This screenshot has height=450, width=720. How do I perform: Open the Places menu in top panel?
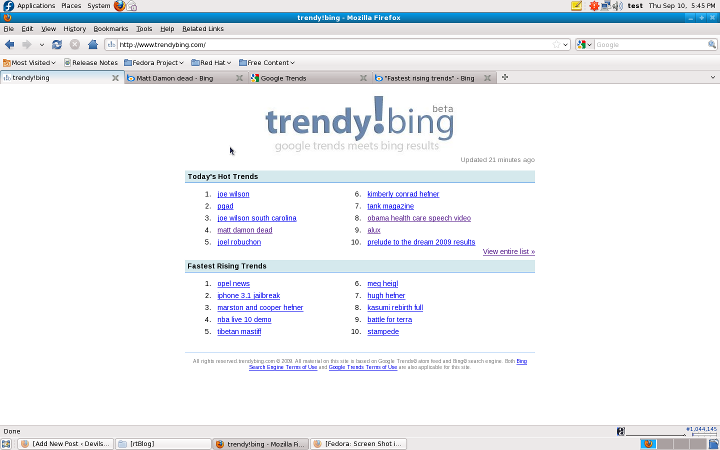[x=71, y=6]
